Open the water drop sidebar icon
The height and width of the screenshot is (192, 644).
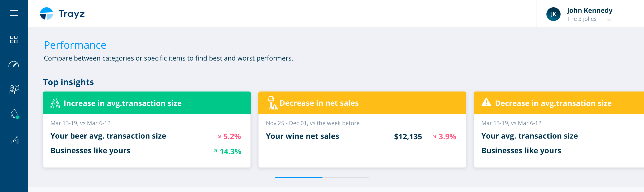point(15,114)
